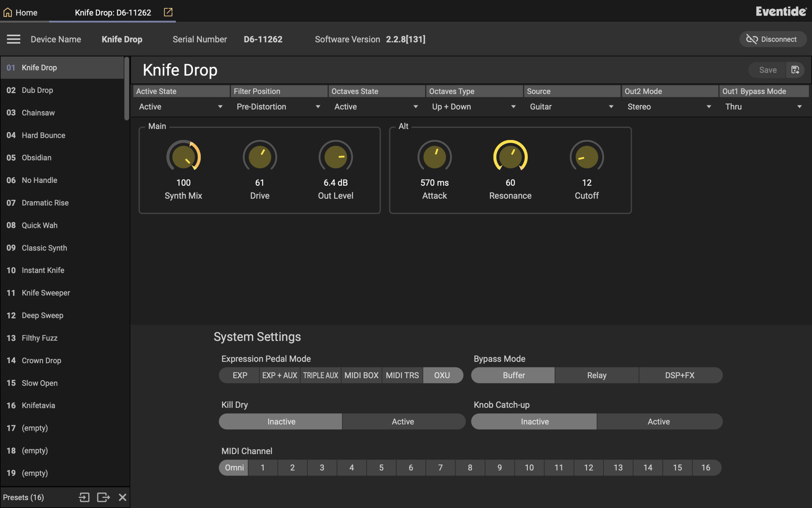
Task: Select TRIPLE AUX pedal mode
Action: tap(320, 375)
